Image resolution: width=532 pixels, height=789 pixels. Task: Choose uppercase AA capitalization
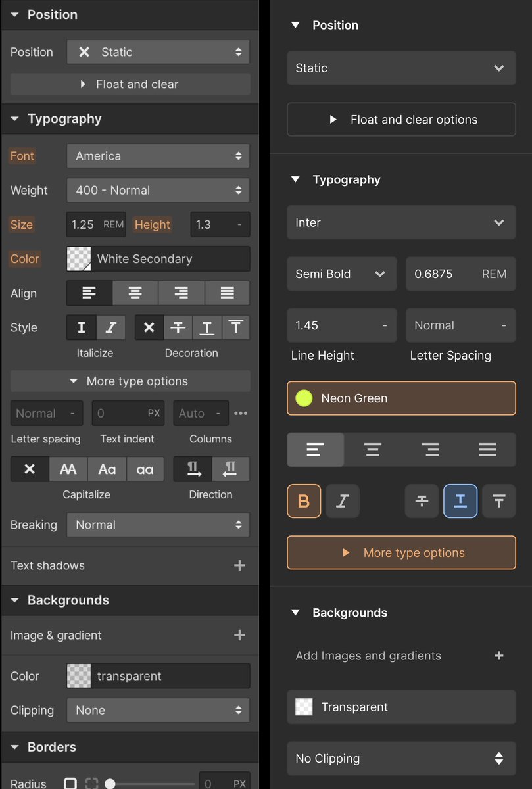pos(68,469)
